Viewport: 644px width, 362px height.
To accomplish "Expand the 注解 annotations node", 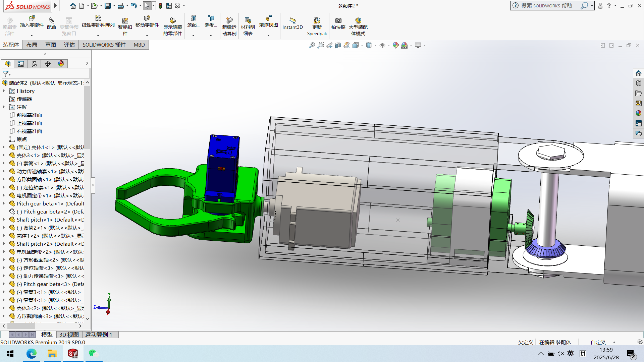I will click(x=4, y=107).
